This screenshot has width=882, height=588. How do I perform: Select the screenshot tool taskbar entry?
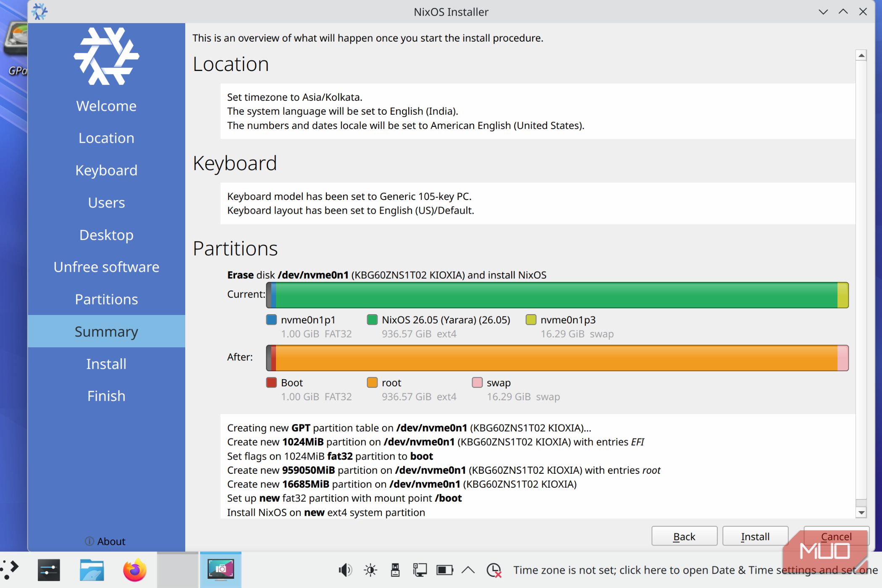click(220, 570)
